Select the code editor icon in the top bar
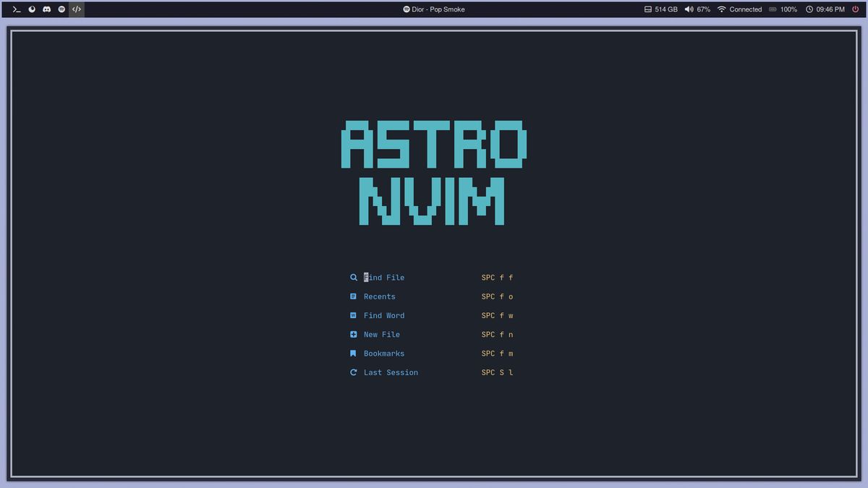This screenshot has width=868, height=488. pos(76,9)
